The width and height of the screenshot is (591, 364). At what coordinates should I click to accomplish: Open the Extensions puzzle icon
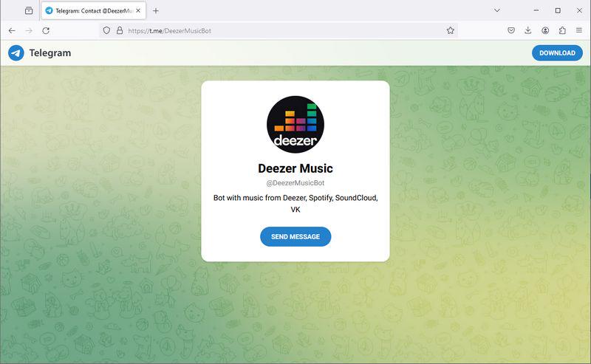click(x=562, y=30)
